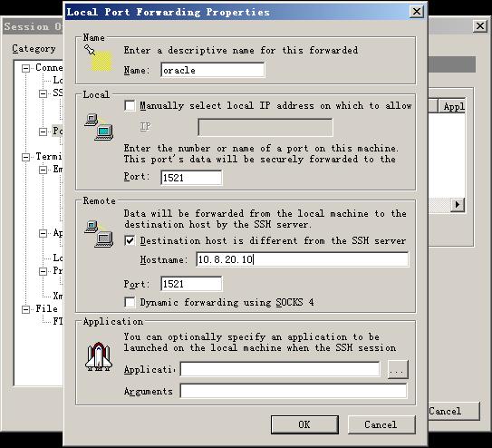Image resolution: width=492 pixels, height=448 pixels.
Task: Select the Port Forwarding tree item
Action: 57,131
